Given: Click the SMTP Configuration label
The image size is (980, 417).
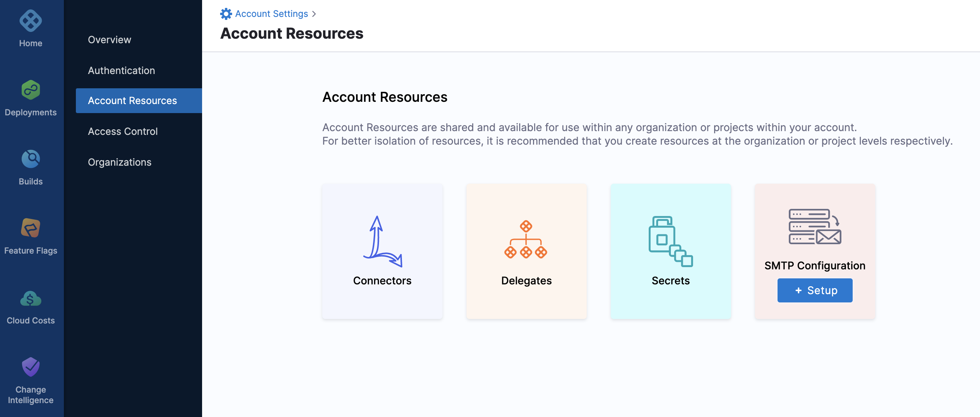Looking at the screenshot, I should coord(815,265).
